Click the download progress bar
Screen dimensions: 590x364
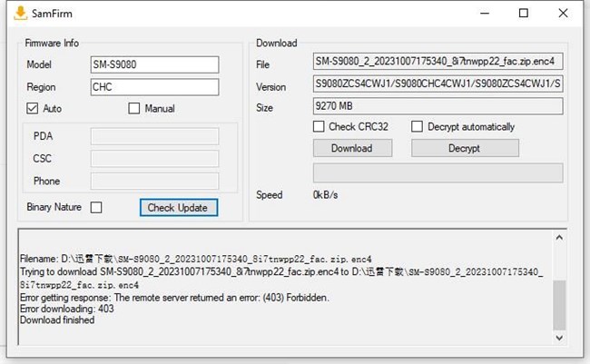[437, 172]
